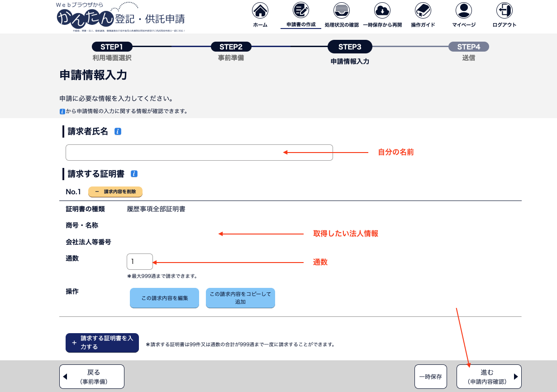The width and height of the screenshot is (557, 392).
Task: Click 一時保存から再開 cloud download icon
Action: point(382,10)
